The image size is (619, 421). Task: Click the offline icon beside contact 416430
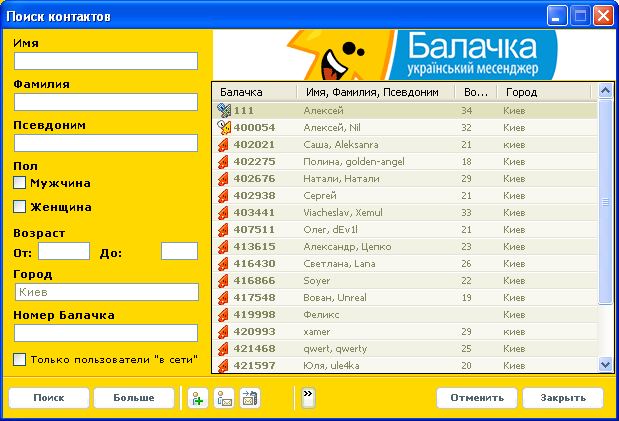coord(224,263)
